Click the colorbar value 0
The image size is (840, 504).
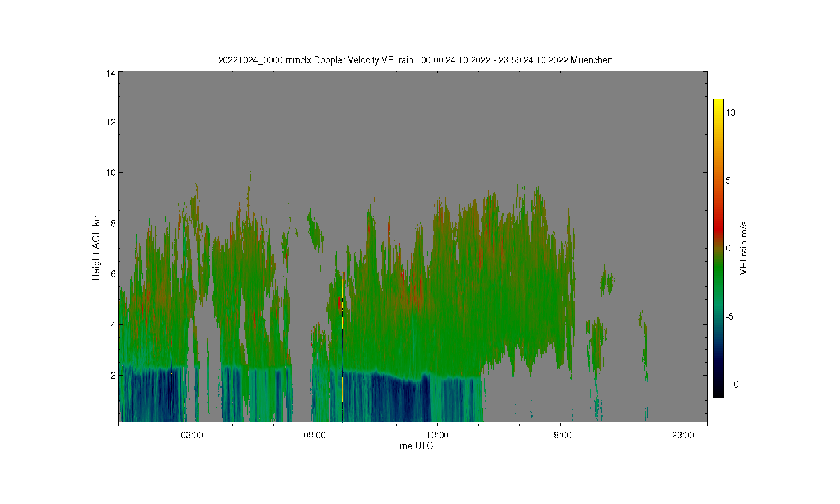click(728, 249)
